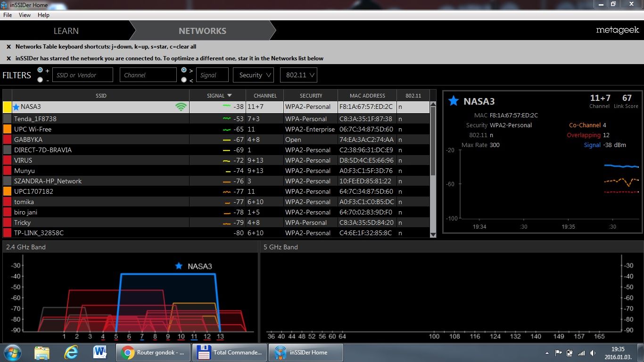Select the SZANDRA-HP_Network row
Viewport: 644px width, 362px height.
click(216, 181)
